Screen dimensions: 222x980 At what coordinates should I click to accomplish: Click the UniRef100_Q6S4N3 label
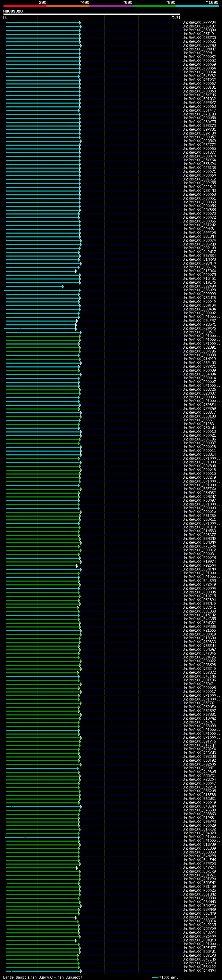[199, 191]
